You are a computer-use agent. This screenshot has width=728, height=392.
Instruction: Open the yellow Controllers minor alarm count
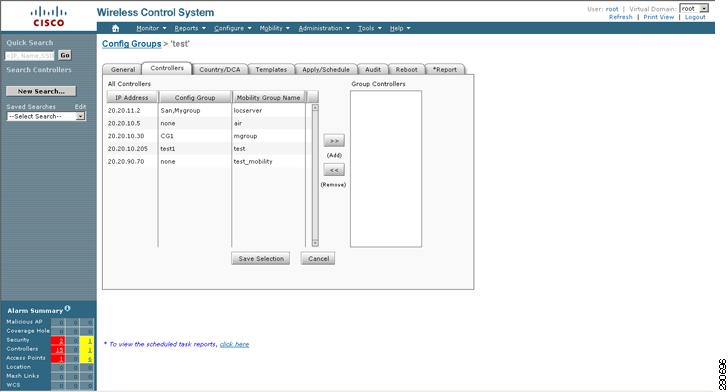click(86, 349)
